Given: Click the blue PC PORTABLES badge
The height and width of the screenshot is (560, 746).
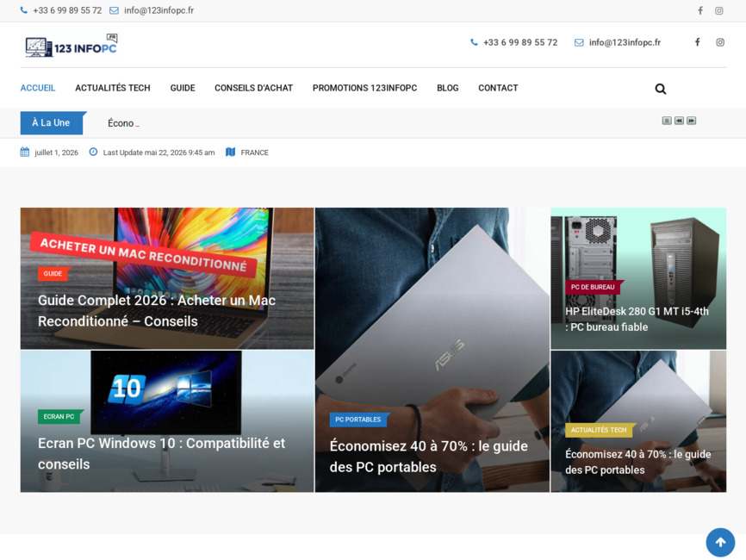Looking at the screenshot, I should click(x=358, y=420).
